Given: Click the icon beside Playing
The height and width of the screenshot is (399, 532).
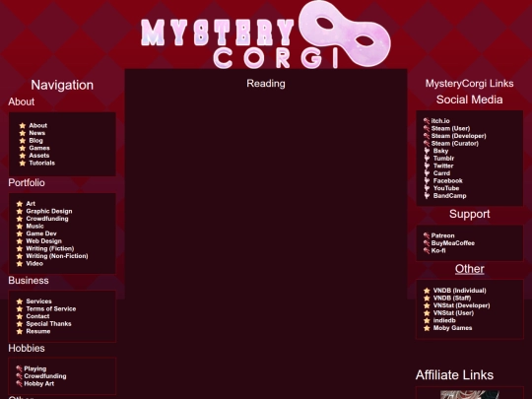Looking at the screenshot, I should click(x=19, y=368).
